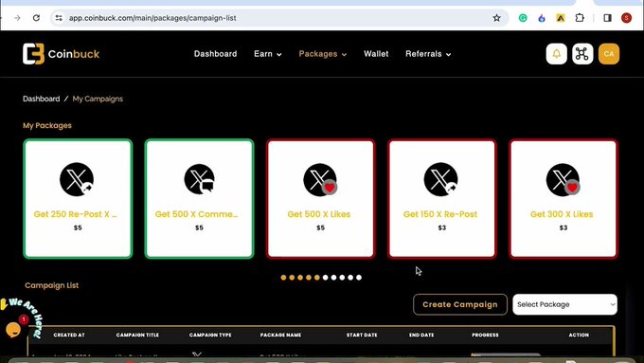The width and height of the screenshot is (644, 363).
Task: Click the Coinbuck logo
Action: (x=62, y=54)
